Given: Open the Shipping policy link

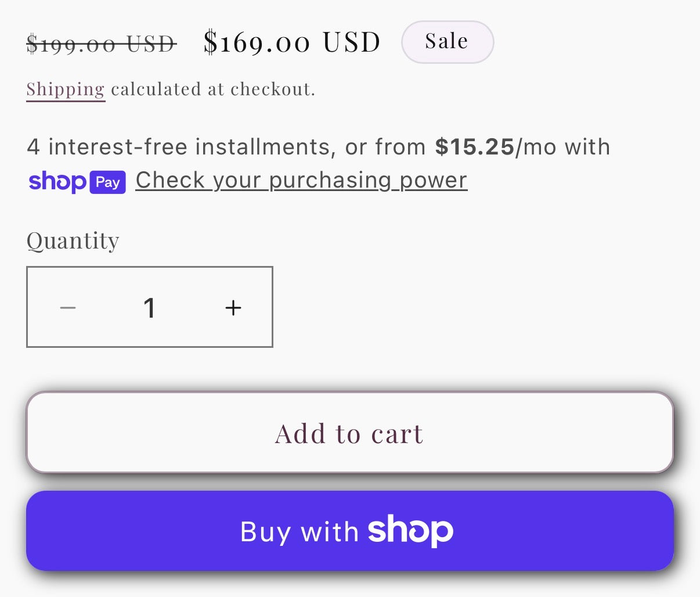Looking at the screenshot, I should point(66,89).
